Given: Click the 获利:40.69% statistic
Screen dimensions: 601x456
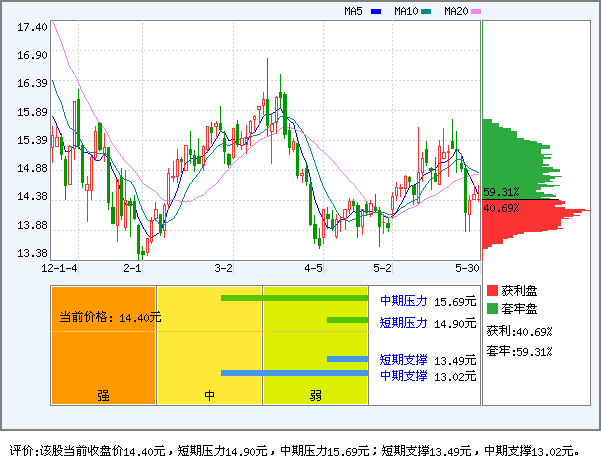Looking at the screenshot, I should [519, 331].
